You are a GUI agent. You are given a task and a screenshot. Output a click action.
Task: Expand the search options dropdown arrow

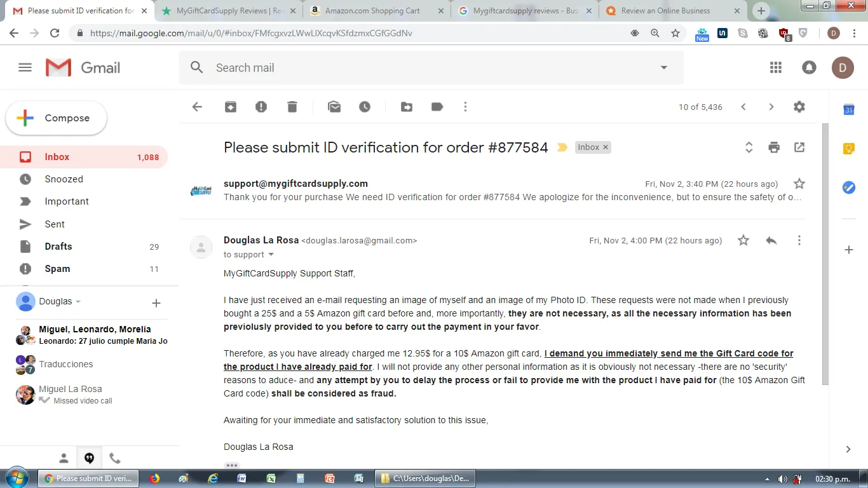pos(664,68)
